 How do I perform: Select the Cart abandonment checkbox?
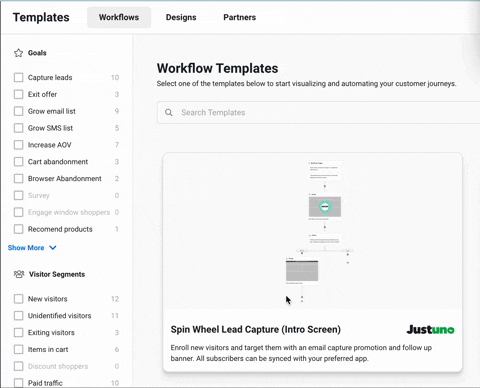point(18,162)
